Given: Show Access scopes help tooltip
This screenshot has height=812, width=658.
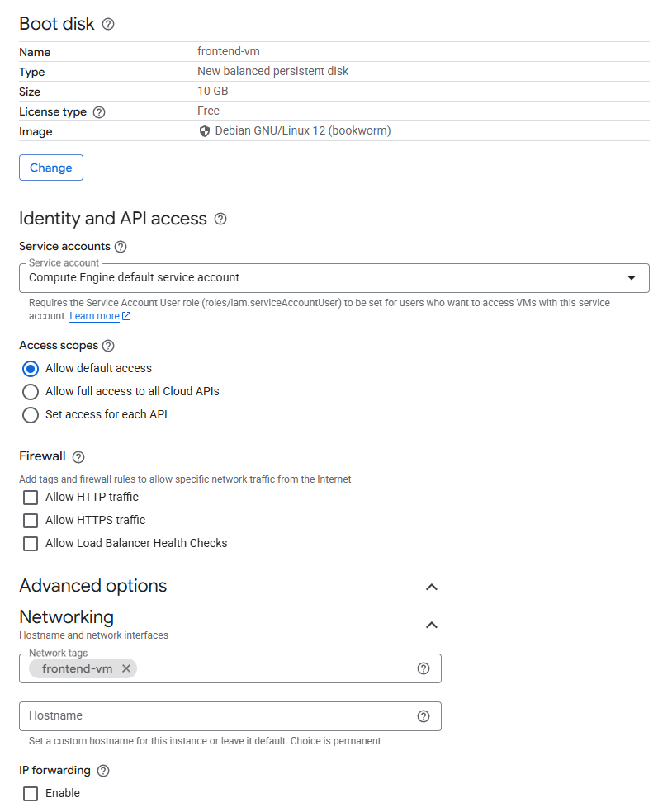Looking at the screenshot, I should pyautogui.click(x=108, y=346).
